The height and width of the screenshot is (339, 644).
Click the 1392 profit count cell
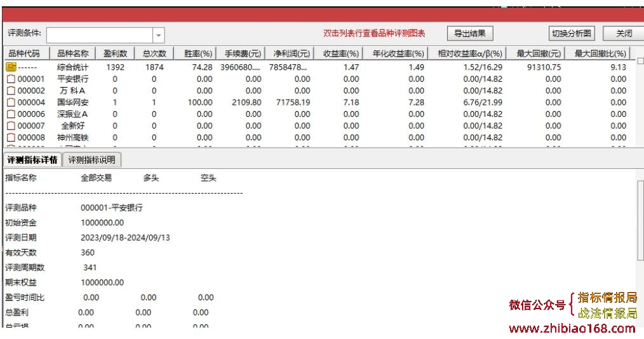pyautogui.click(x=115, y=67)
